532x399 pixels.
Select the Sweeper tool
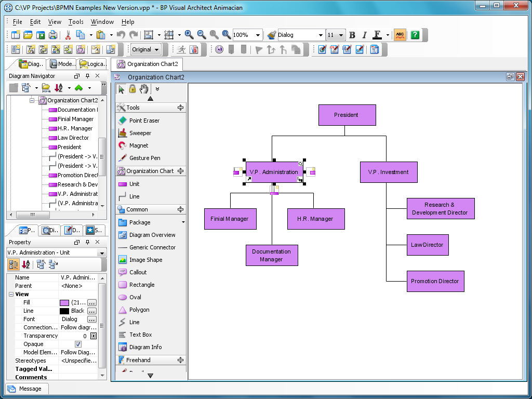click(x=140, y=133)
